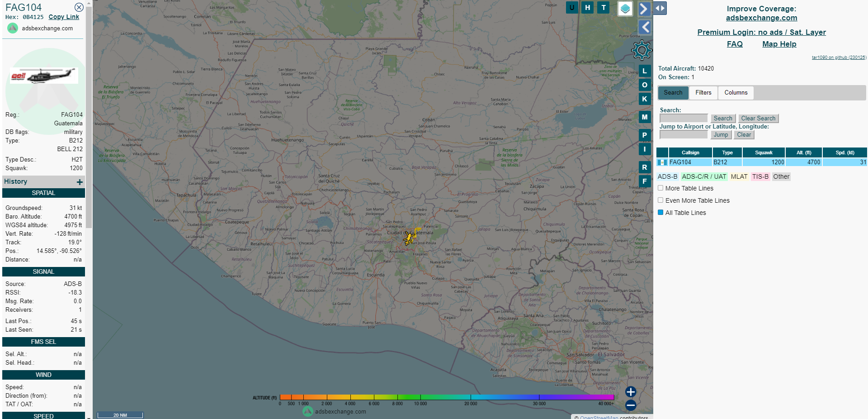Sort table by Alt. (ft) column
The width and height of the screenshot is (868, 419).
point(804,152)
